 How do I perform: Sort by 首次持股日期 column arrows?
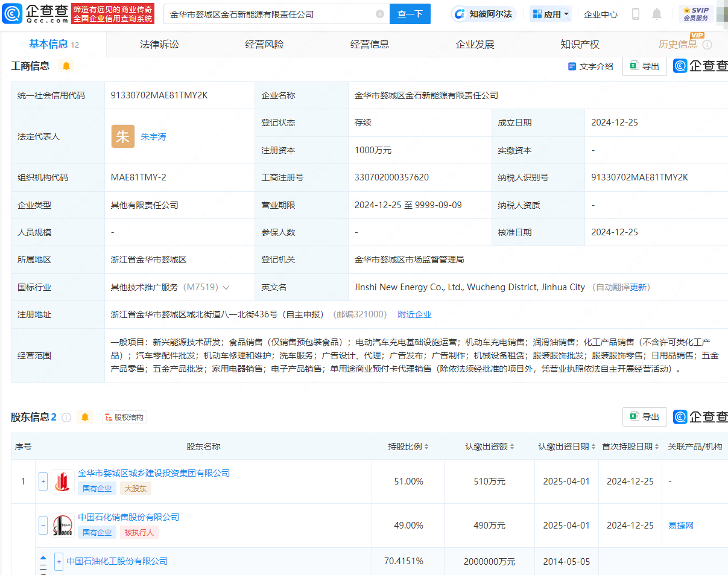click(x=657, y=446)
